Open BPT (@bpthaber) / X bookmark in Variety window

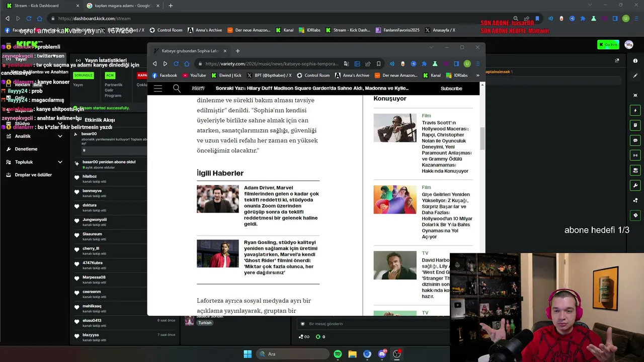coord(269,75)
